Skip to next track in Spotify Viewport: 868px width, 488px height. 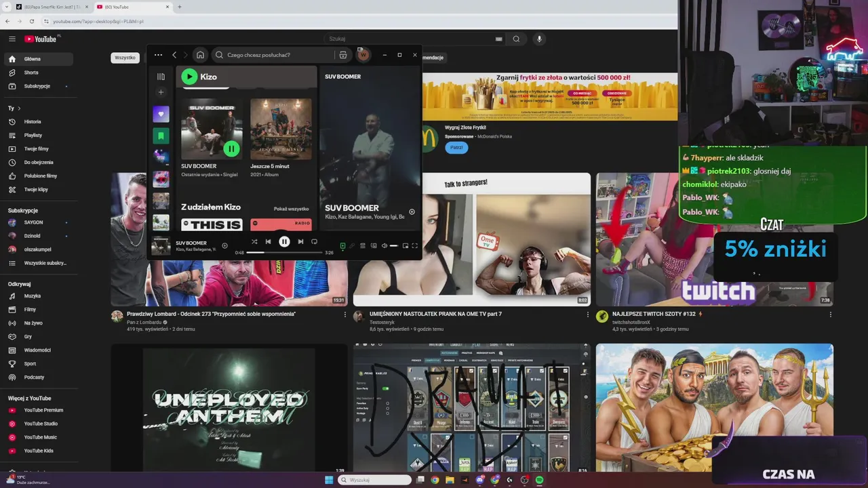click(300, 241)
